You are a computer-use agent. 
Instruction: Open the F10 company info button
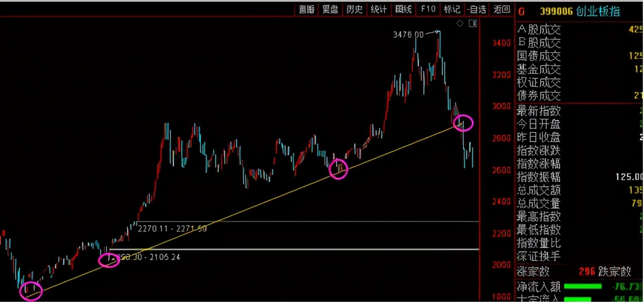[x=428, y=9]
